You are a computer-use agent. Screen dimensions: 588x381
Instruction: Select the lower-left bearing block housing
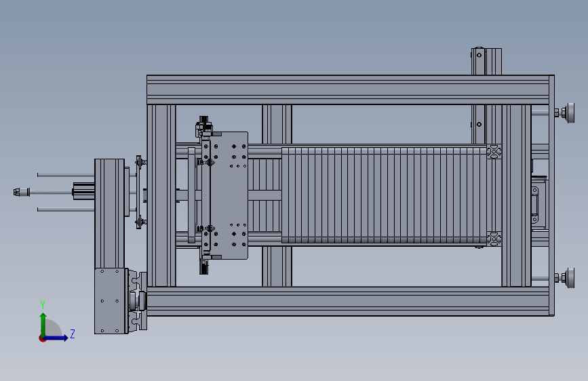click(111, 301)
